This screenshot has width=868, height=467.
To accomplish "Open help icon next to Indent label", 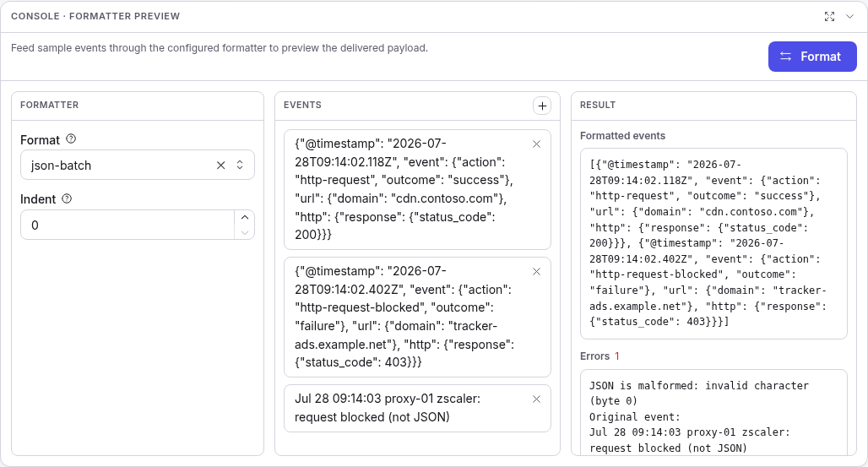I will pos(67,198).
